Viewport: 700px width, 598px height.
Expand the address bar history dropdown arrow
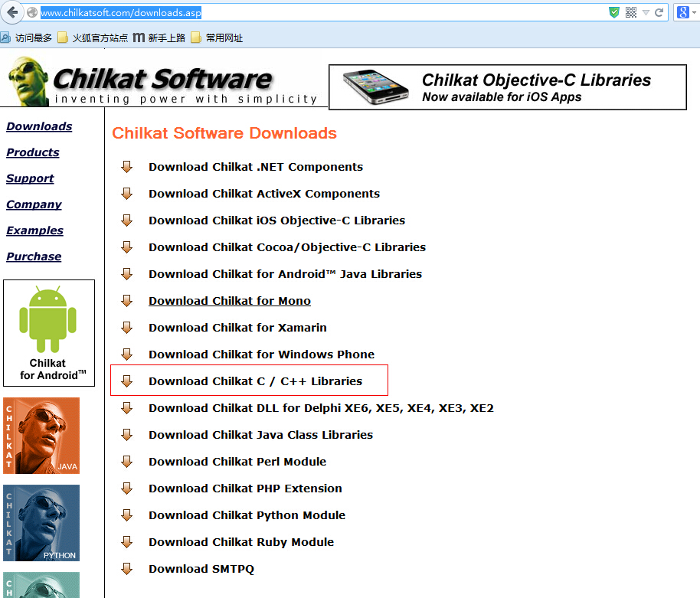click(646, 12)
